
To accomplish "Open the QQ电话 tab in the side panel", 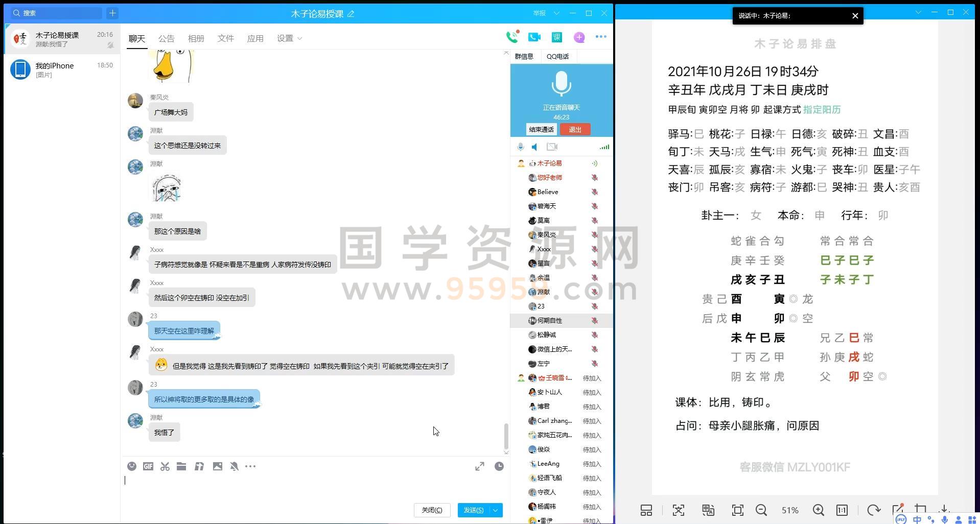I will click(557, 56).
